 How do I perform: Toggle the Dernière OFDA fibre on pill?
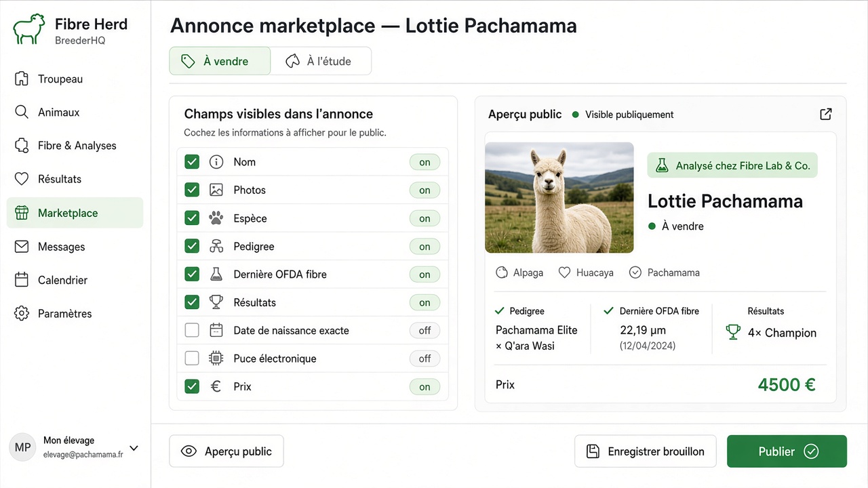[x=425, y=274]
